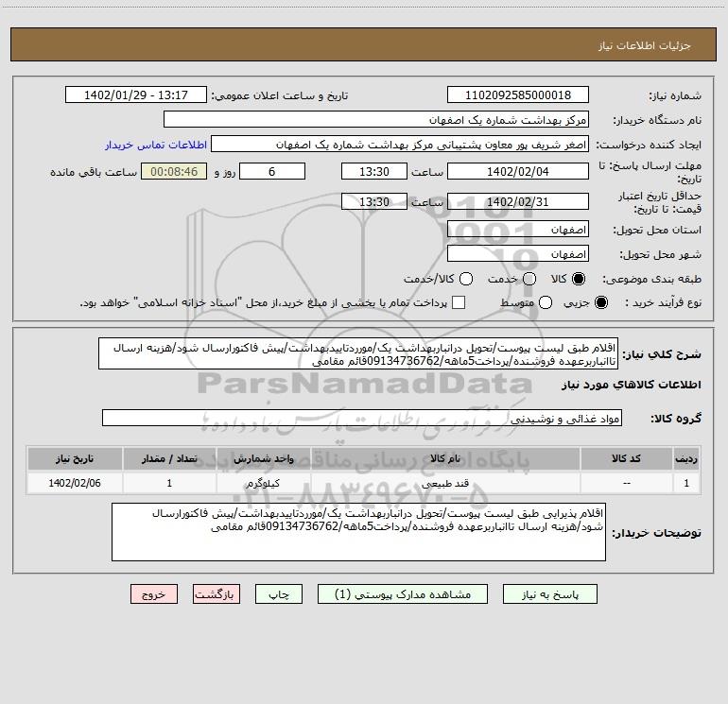Image resolution: width=728 pixels, height=704 pixels.
Task: Click the تعداد / مقدار column header
Action: coord(169,458)
